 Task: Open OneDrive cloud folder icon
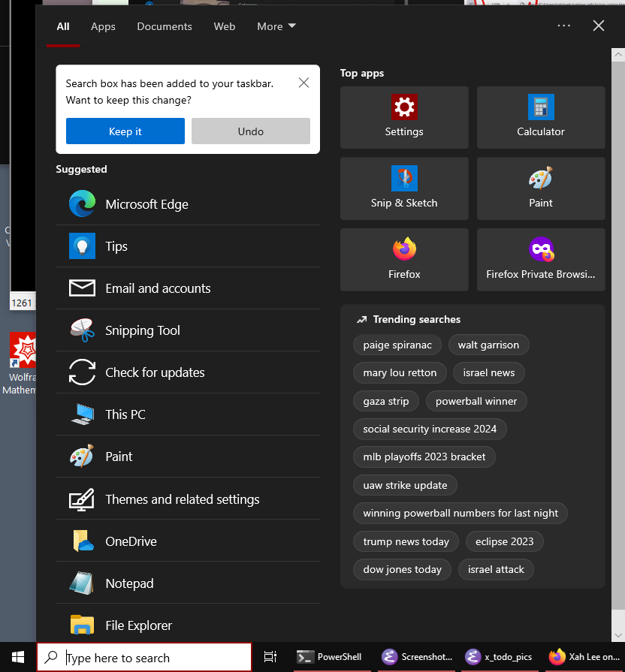83,541
